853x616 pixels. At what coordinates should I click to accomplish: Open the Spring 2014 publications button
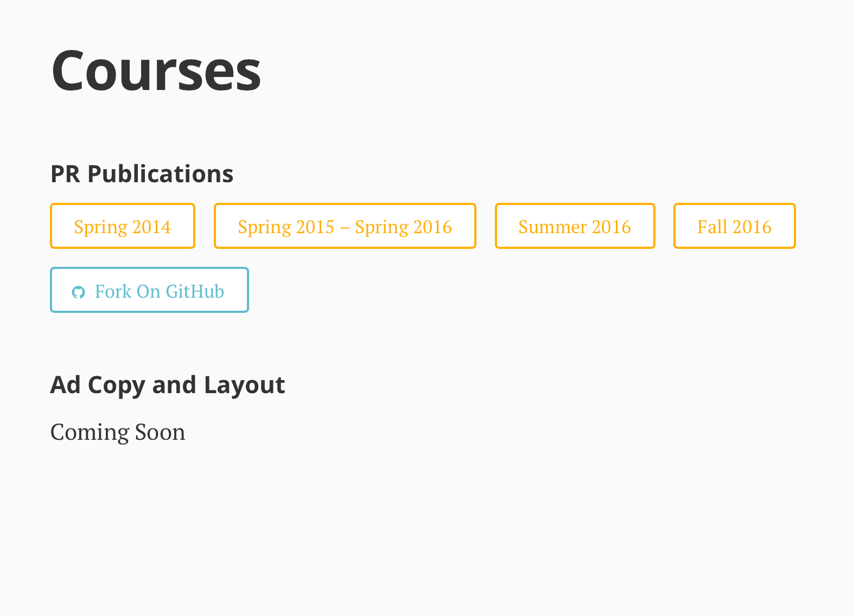click(x=123, y=226)
